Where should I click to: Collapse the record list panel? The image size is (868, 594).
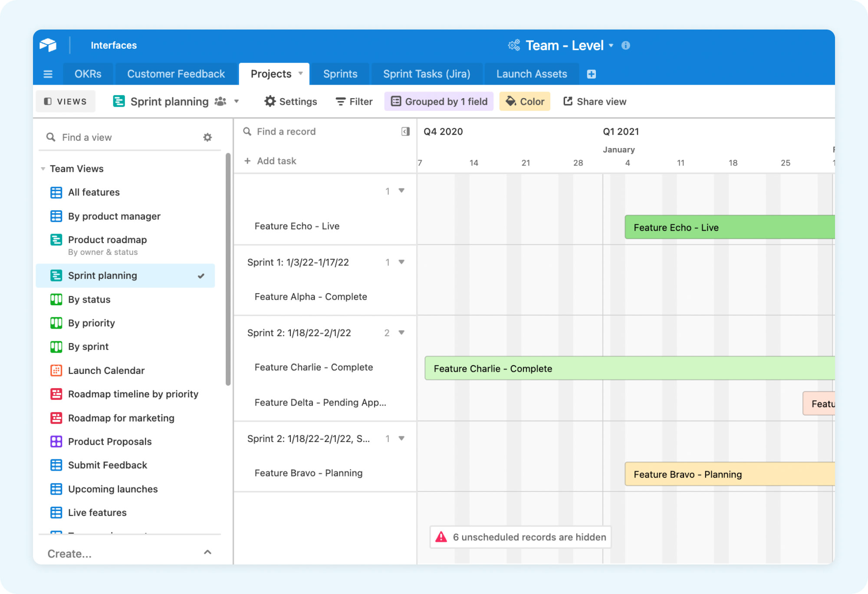point(405,131)
